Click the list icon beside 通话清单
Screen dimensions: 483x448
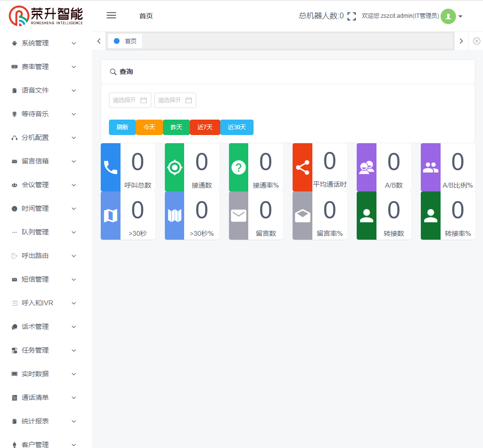coord(14,398)
